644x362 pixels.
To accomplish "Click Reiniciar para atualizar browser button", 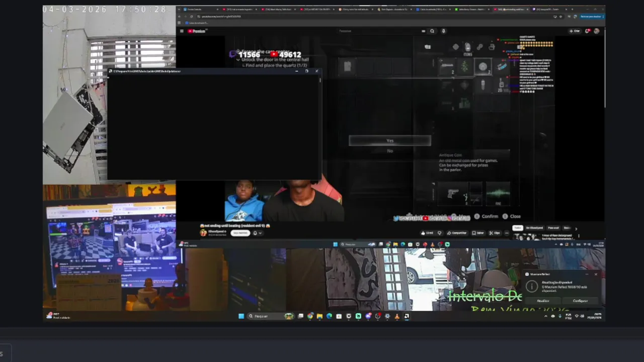I will click(x=591, y=17).
